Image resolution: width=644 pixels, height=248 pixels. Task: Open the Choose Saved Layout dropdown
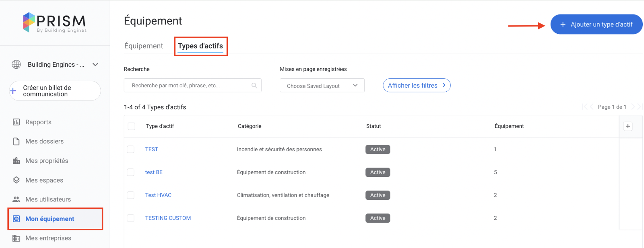tap(322, 86)
